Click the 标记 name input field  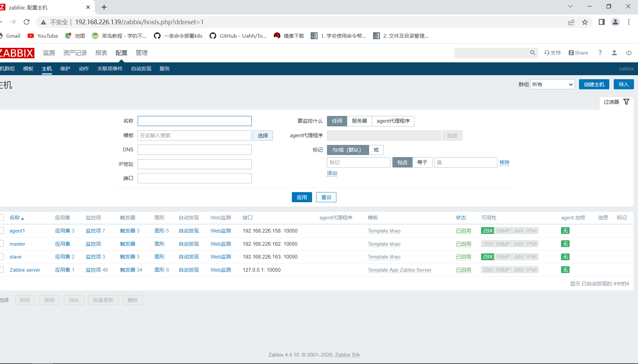click(x=358, y=162)
